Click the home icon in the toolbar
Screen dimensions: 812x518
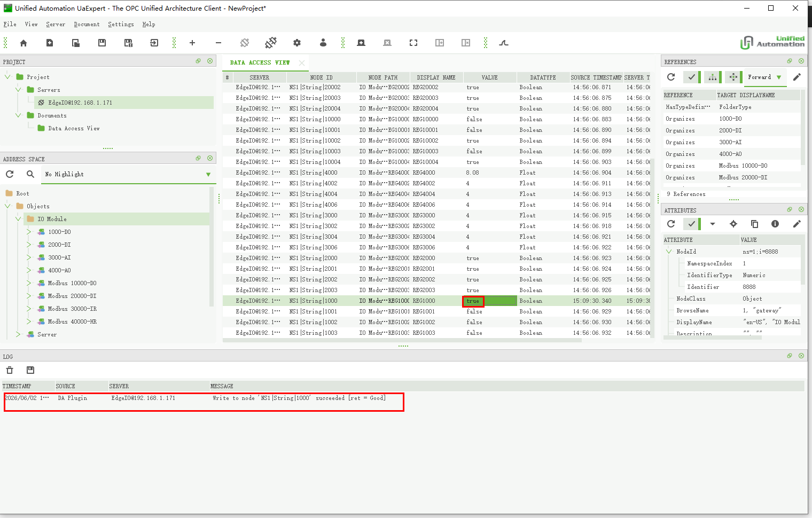24,43
